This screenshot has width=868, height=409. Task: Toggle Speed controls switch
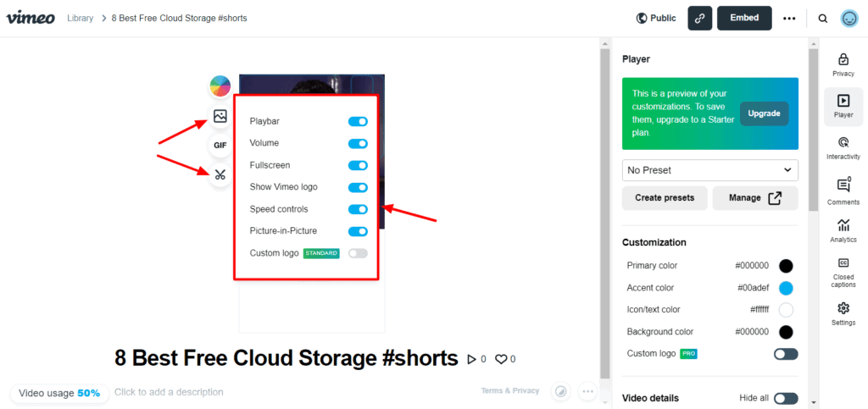(358, 209)
